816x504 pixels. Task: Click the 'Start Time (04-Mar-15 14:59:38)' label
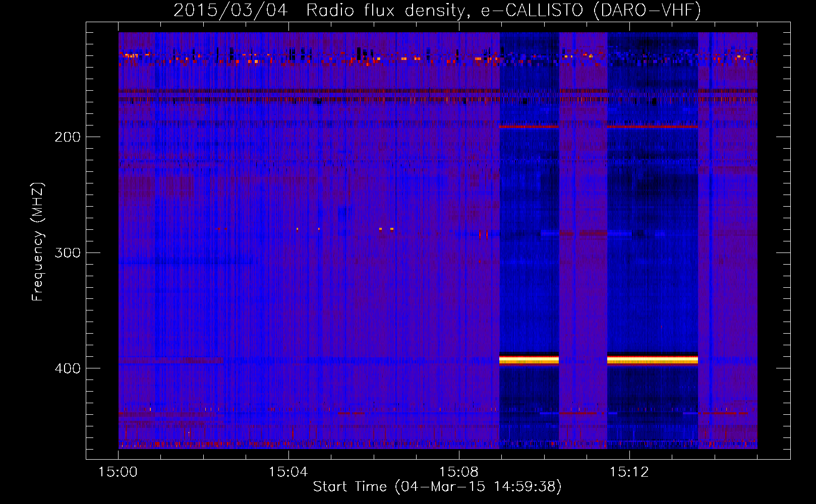click(x=437, y=487)
